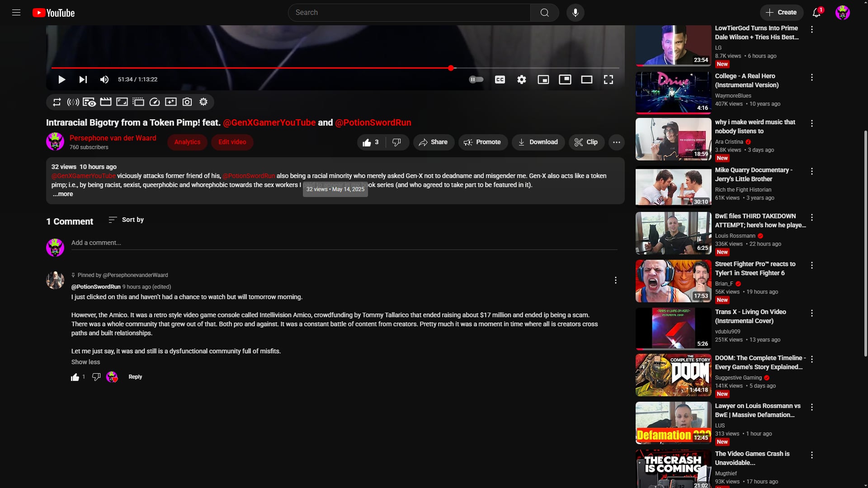Image resolution: width=868 pixels, height=488 pixels.
Task: Click the volume boost waves icon
Action: (x=73, y=102)
